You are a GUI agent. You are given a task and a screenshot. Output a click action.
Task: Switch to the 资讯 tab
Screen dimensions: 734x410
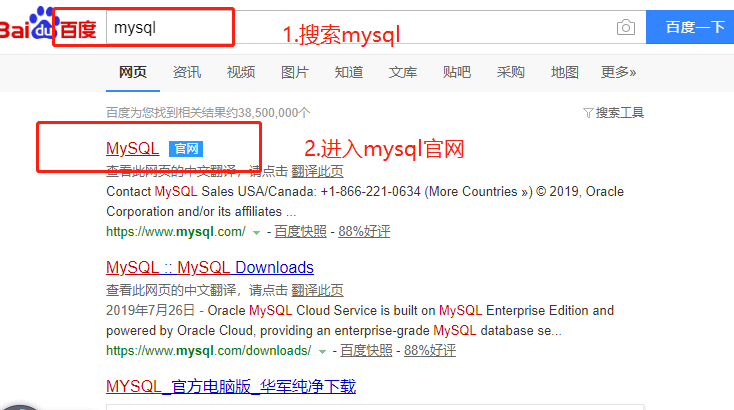[187, 72]
